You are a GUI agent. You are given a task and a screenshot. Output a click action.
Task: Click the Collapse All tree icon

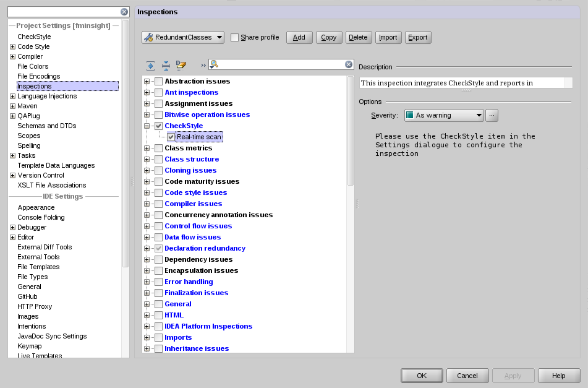166,66
